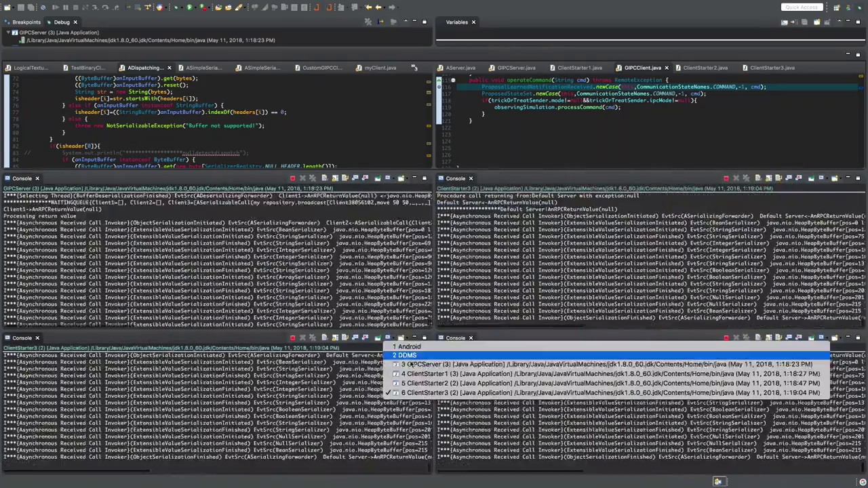
Task: Click the Suspend debug toolbar icon
Action: pyautogui.click(x=66, y=7)
